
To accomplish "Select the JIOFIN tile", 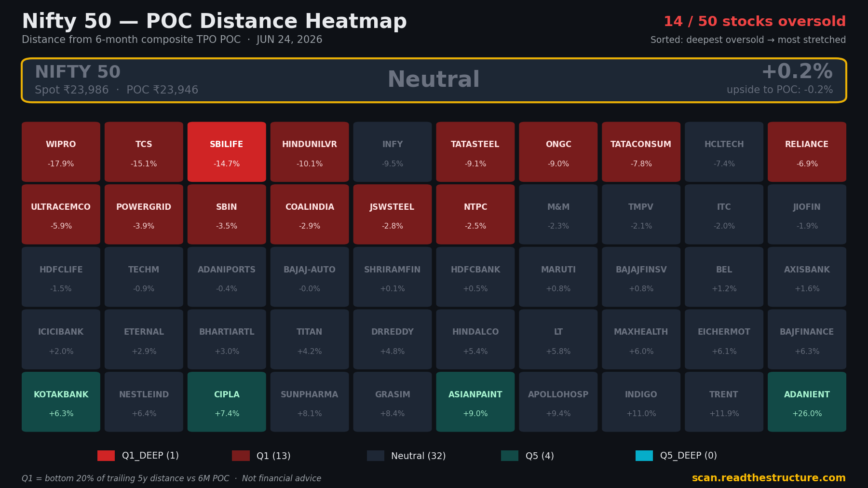I will pyautogui.click(x=807, y=215).
